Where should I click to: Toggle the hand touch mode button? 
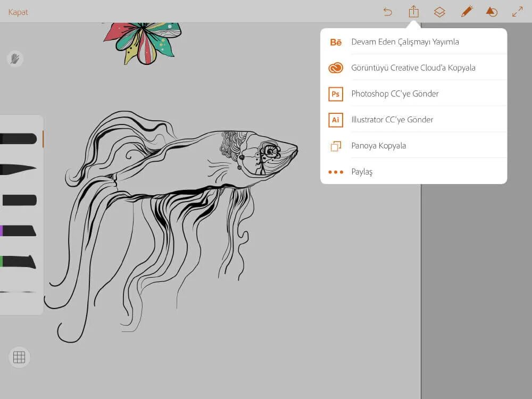[15, 59]
